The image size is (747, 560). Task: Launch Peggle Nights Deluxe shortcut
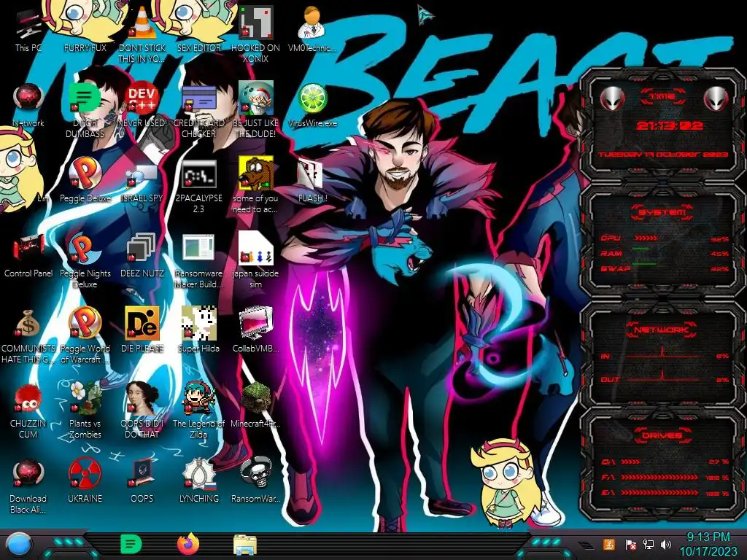click(x=85, y=249)
